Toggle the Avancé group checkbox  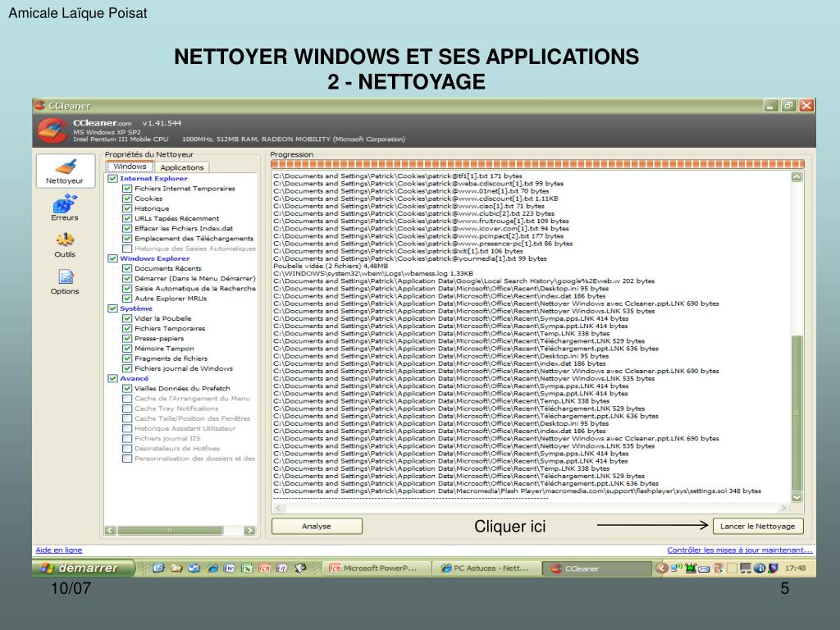(112, 378)
